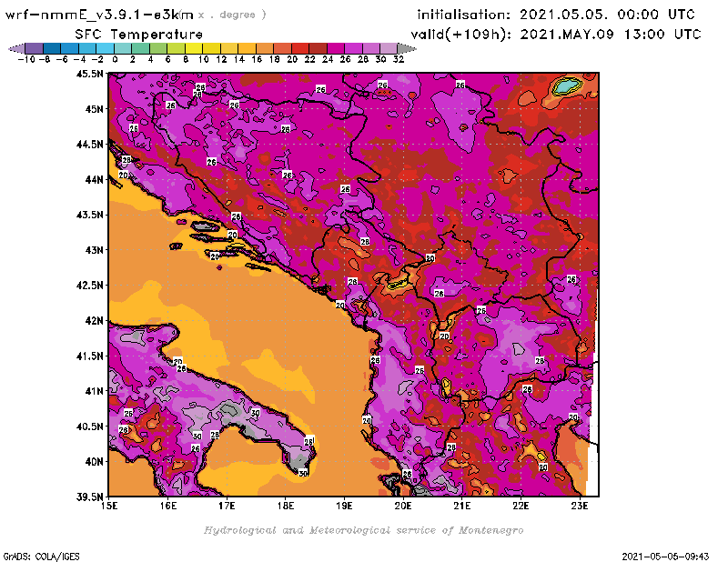Image resolution: width=728 pixels, height=562 pixels.
Task: Click the left arrow end of the color scale
Action: click(x=12, y=48)
